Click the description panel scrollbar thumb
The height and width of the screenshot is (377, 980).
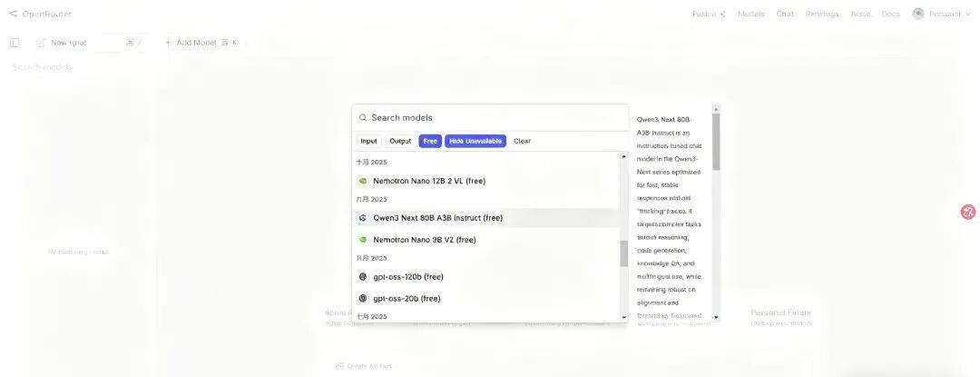point(716,142)
